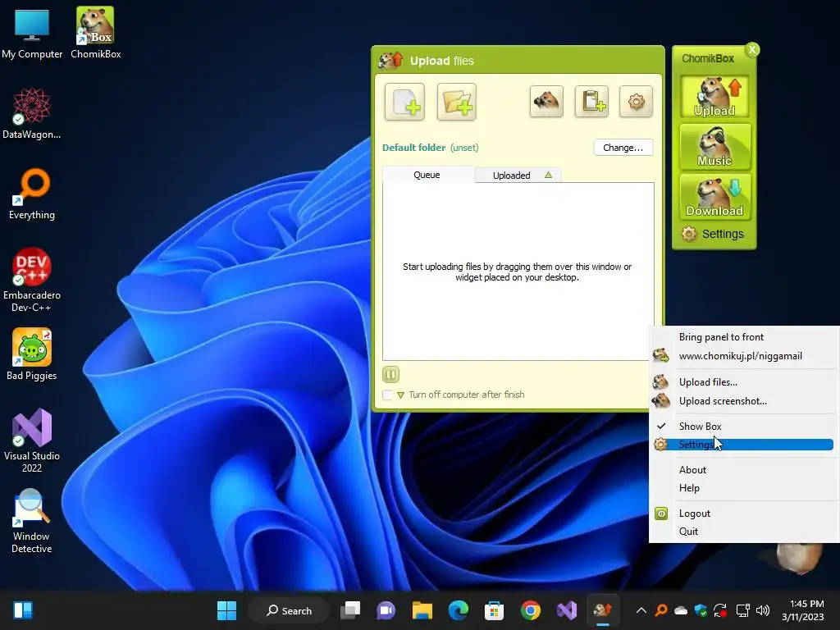Image resolution: width=840 pixels, height=630 pixels.
Task: Click the Everything tray icon
Action: point(661,610)
